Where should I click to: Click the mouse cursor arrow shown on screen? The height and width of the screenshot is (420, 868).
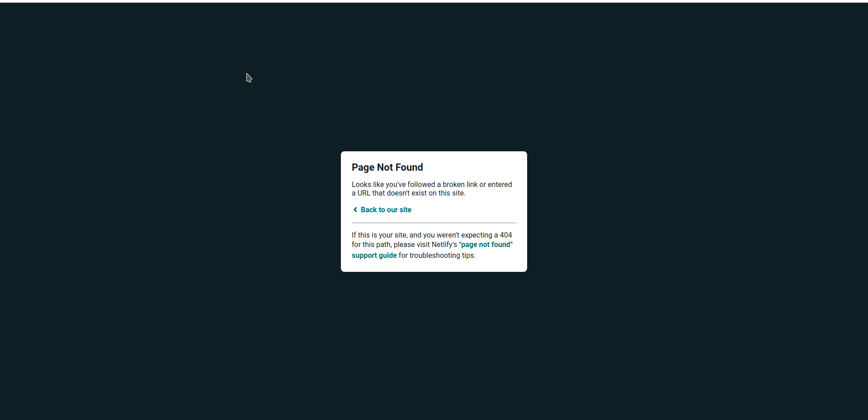tap(249, 78)
